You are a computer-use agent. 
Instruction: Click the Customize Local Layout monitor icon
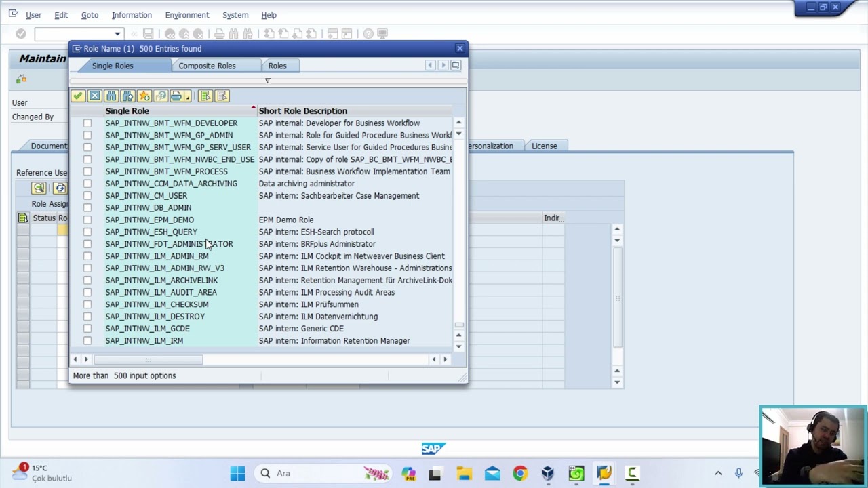382,34
